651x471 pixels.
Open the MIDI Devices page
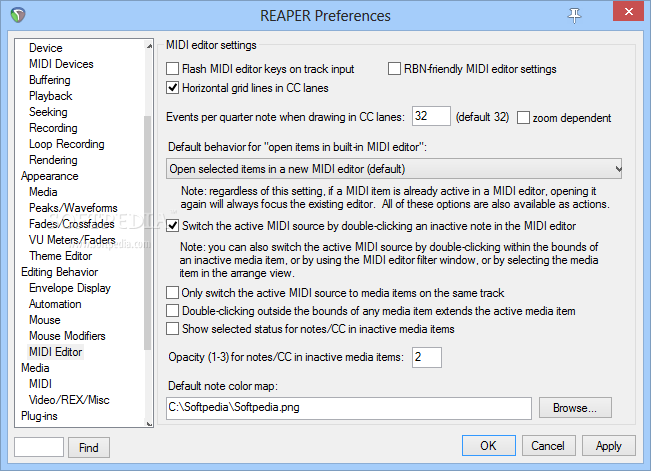coord(61,64)
